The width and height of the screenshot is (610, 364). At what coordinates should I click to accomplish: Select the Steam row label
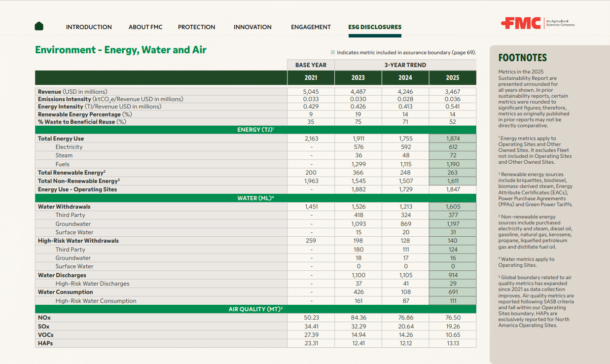tap(64, 155)
